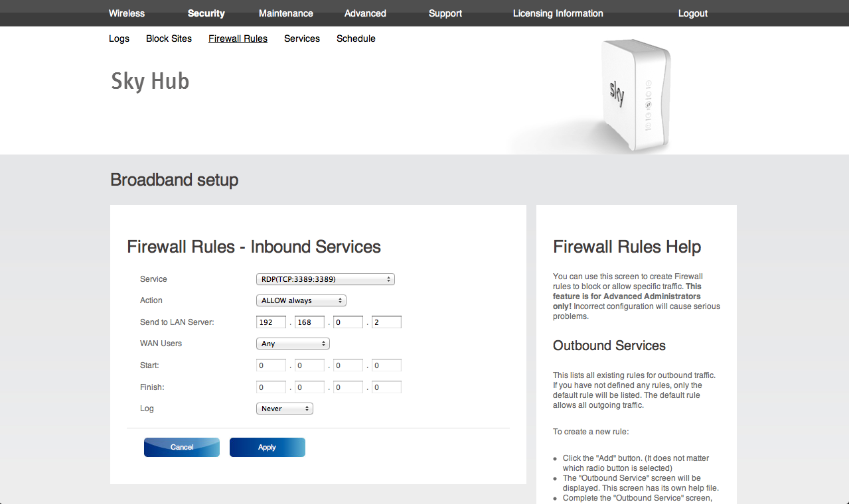Click the Finish address fourth octet field

pos(386,387)
